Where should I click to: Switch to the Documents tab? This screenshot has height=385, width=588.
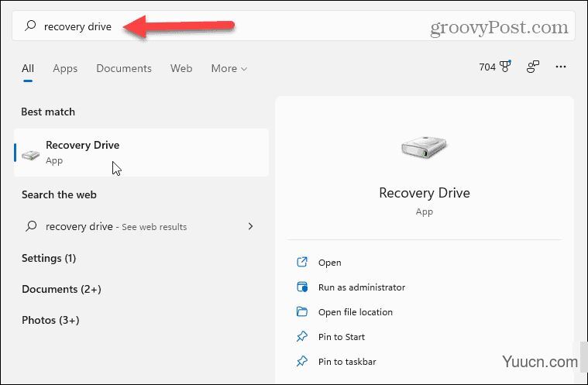point(124,69)
